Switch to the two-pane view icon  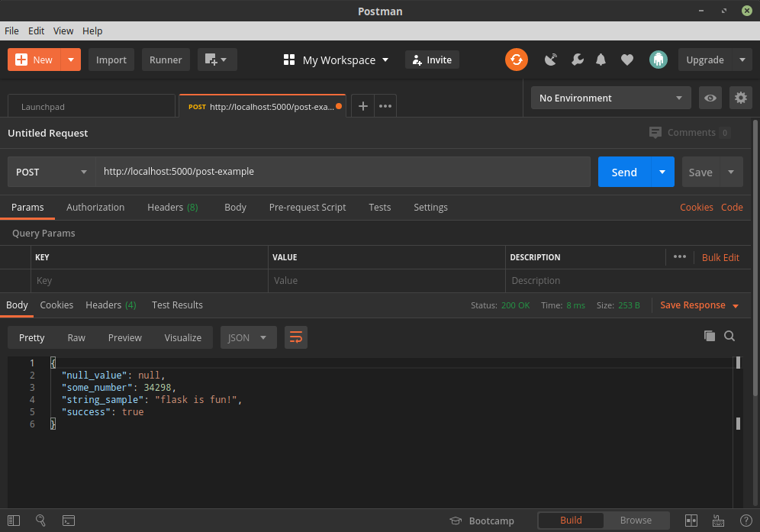tap(691, 521)
